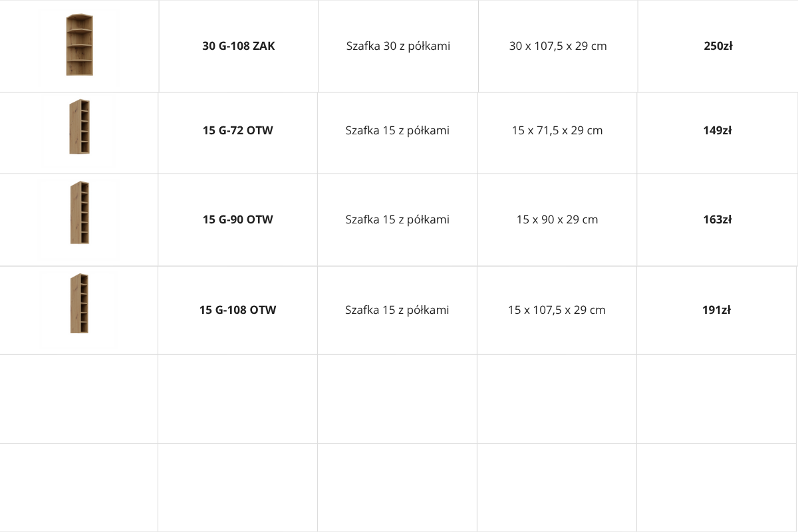Click Szafka 15 z półkami in G-90 row
Screen dimensions: 798x532
click(398, 219)
